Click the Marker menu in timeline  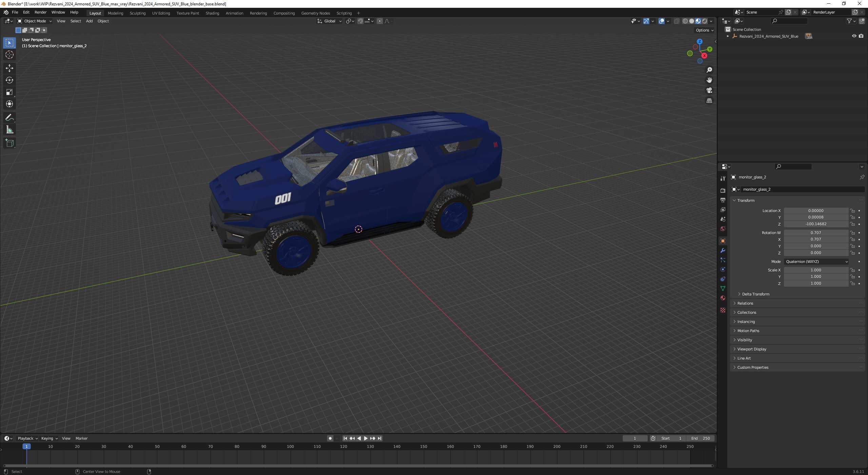coord(81,438)
